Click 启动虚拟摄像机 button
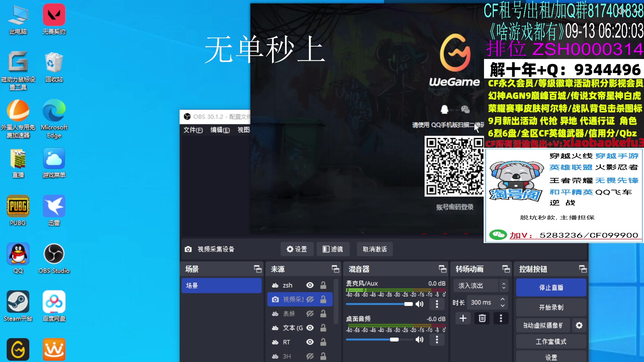 point(543,325)
